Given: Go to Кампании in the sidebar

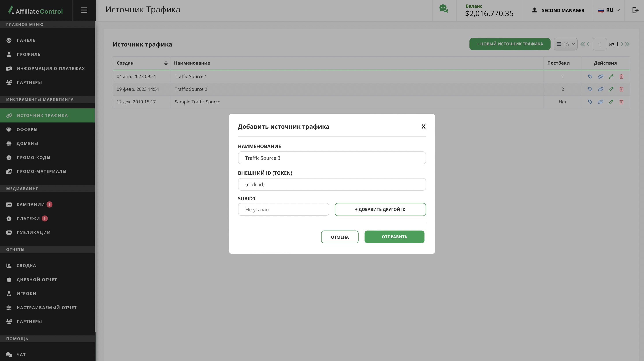Looking at the screenshot, I should (30, 205).
